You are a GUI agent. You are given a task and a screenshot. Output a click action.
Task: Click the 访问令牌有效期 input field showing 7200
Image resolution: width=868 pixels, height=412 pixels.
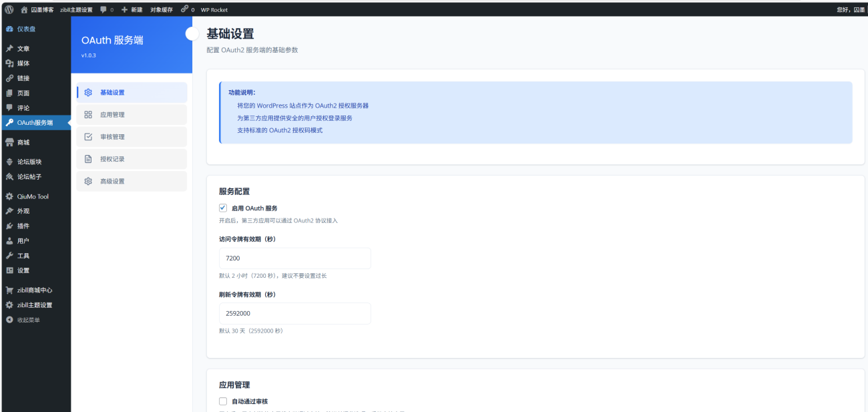point(294,258)
